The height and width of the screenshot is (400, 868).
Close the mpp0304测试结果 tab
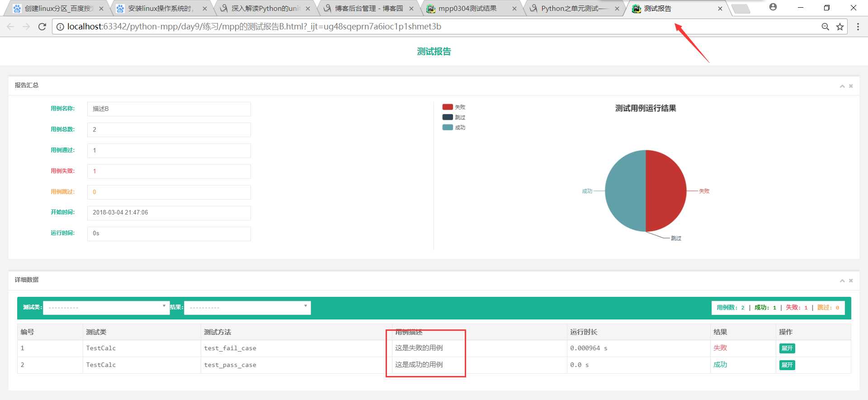point(514,9)
